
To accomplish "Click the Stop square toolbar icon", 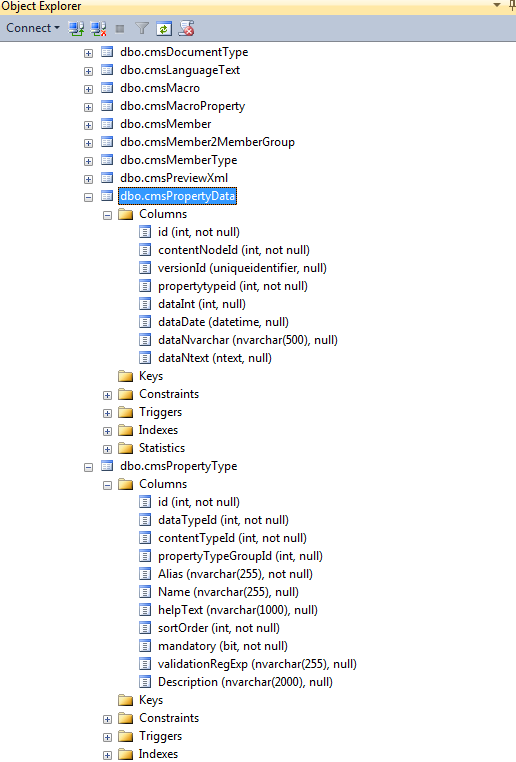I will [120, 29].
